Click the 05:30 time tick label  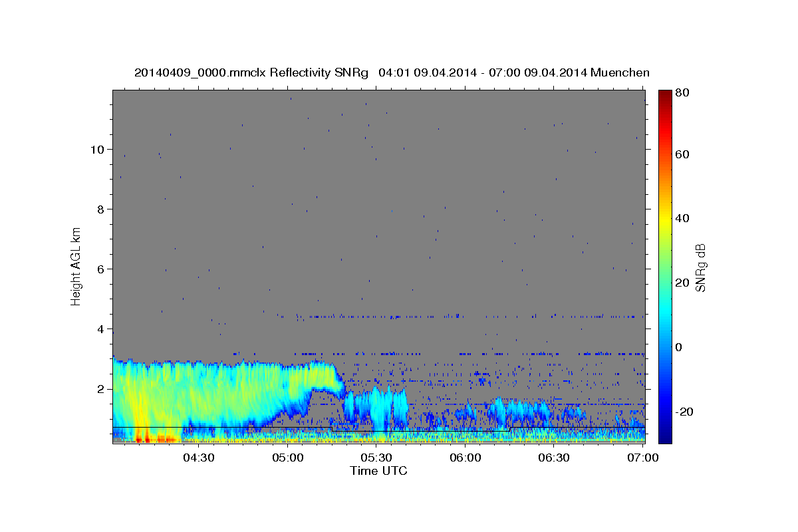coord(376,458)
